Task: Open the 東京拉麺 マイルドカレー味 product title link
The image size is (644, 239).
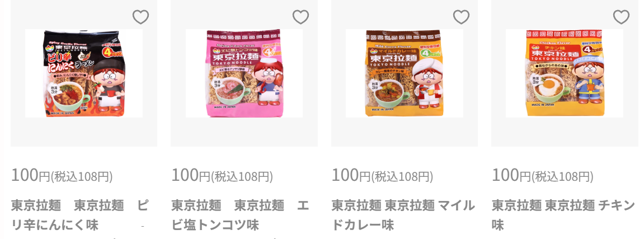Action: pyautogui.click(x=403, y=215)
